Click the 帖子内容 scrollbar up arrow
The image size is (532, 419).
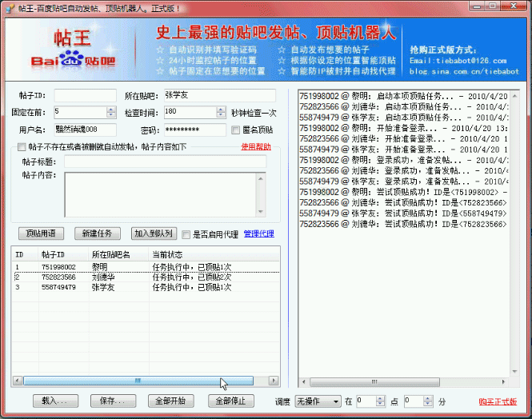[261, 178]
